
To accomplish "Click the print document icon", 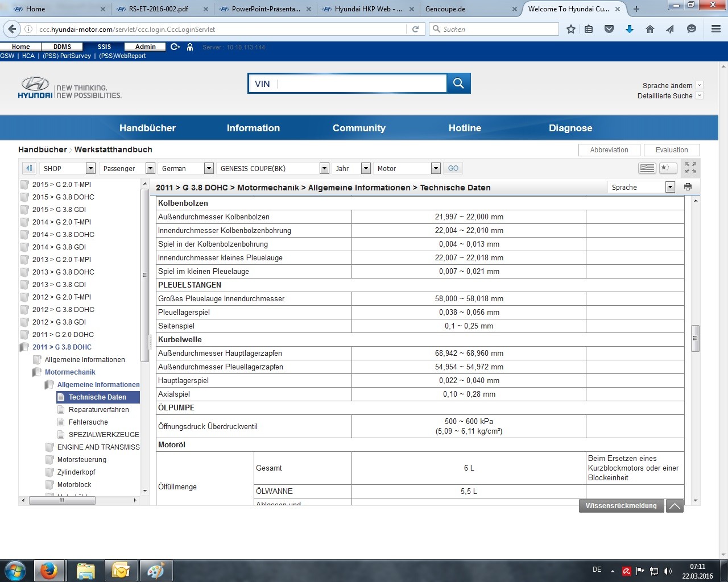I will point(688,187).
